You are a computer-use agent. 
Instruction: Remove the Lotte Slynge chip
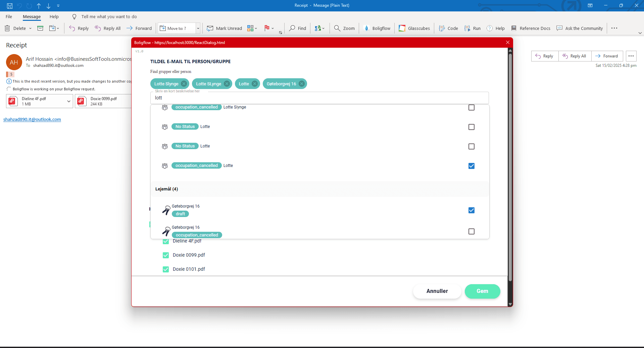pyautogui.click(x=184, y=84)
